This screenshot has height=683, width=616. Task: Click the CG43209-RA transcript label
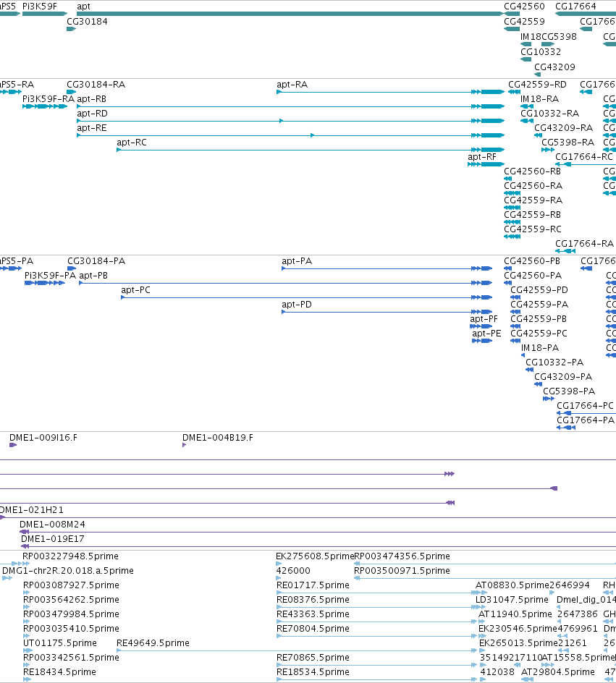pos(564,127)
